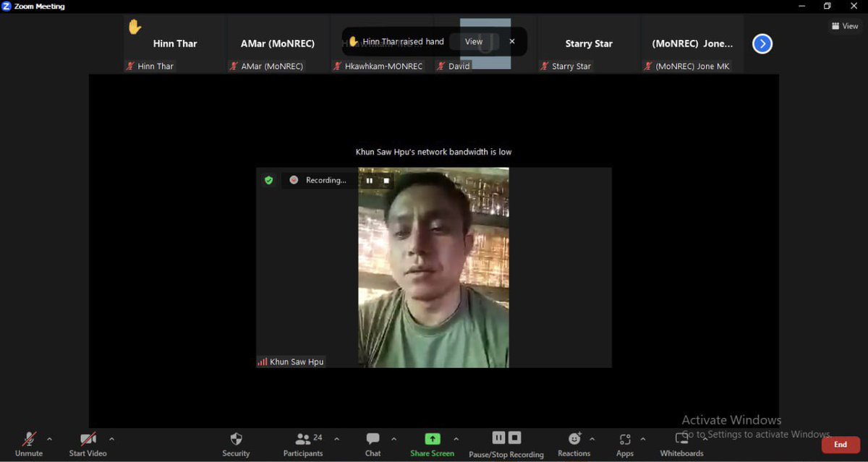Click muted mic icon beside Hinn Thar
This screenshot has height=462, width=868.
pos(131,66)
